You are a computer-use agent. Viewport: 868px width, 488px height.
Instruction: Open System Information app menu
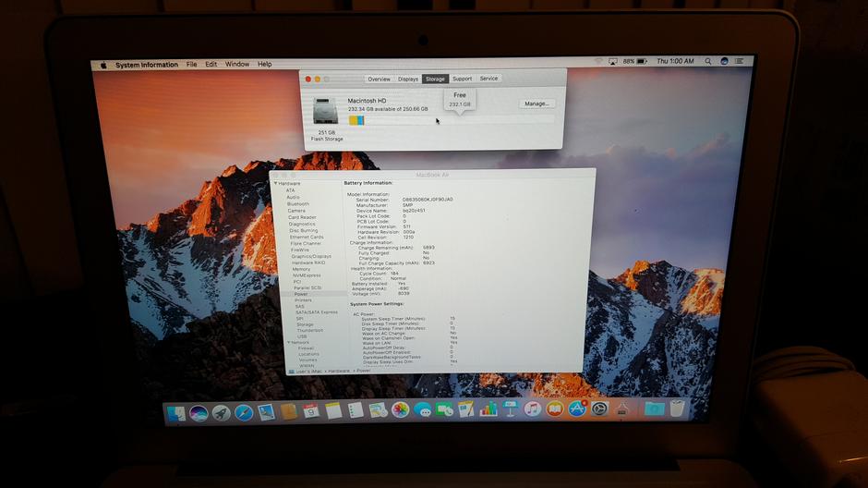(x=147, y=65)
